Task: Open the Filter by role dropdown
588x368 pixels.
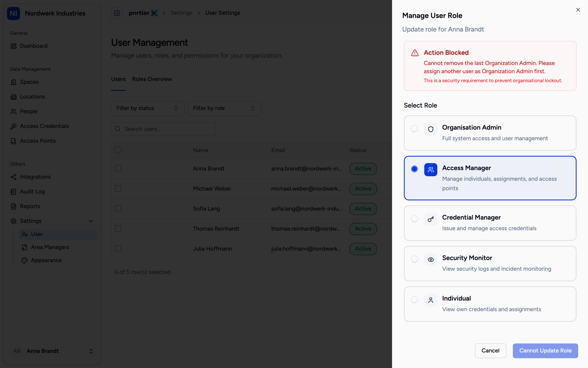Action: coord(224,108)
